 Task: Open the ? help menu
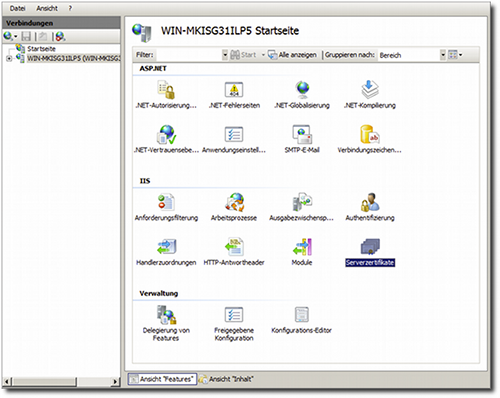click(x=70, y=8)
